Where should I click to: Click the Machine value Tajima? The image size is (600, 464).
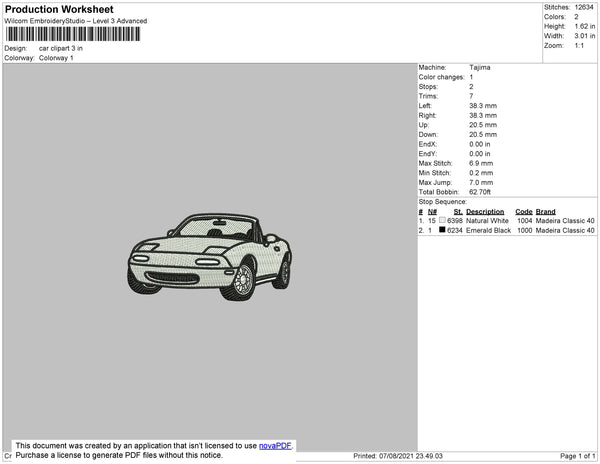click(480, 67)
